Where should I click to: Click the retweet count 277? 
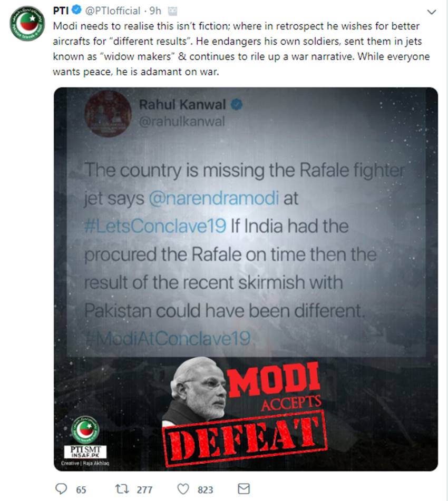[x=144, y=489]
